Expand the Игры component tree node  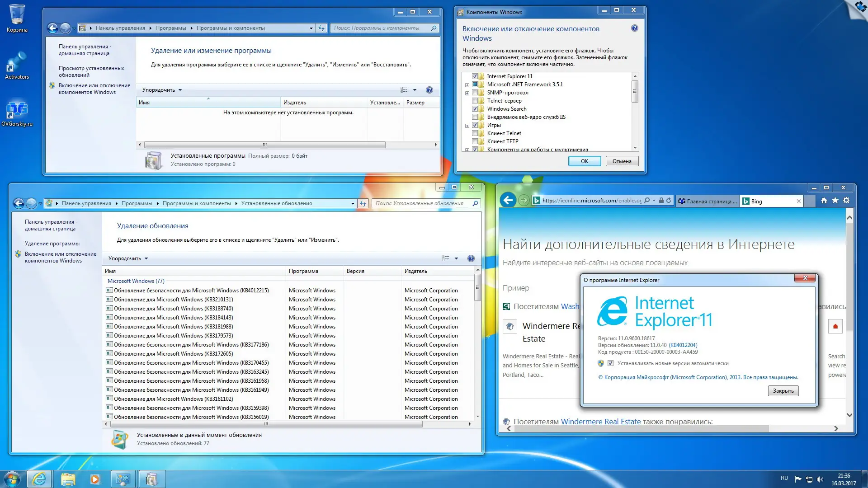(467, 126)
